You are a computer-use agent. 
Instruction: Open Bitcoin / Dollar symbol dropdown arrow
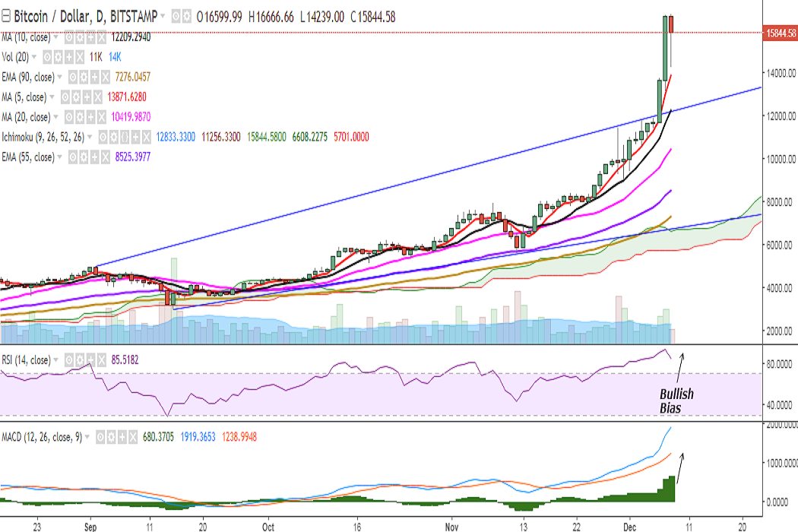(x=163, y=16)
